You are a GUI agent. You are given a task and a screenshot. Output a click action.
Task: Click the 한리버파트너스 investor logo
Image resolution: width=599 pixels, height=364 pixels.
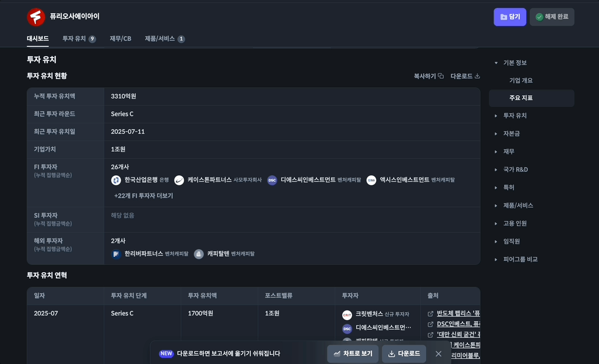[x=116, y=254]
